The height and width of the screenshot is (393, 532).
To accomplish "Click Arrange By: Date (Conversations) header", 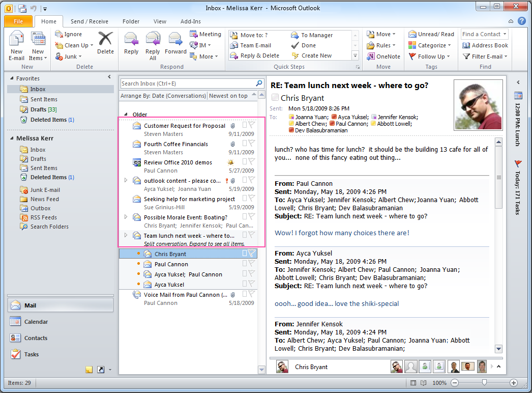I will [163, 96].
